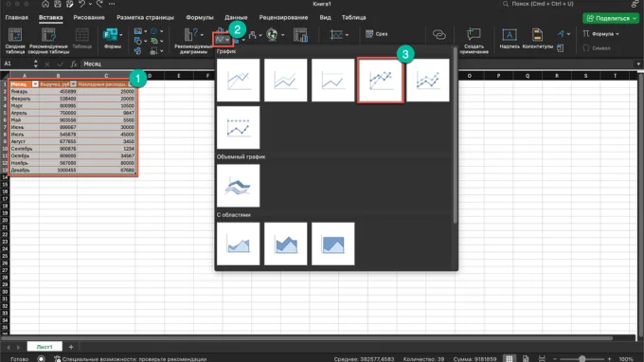The width and height of the screenshot is (644, 362).
Task: Select the first area chart thumbnail
Action: pos(239,244)
